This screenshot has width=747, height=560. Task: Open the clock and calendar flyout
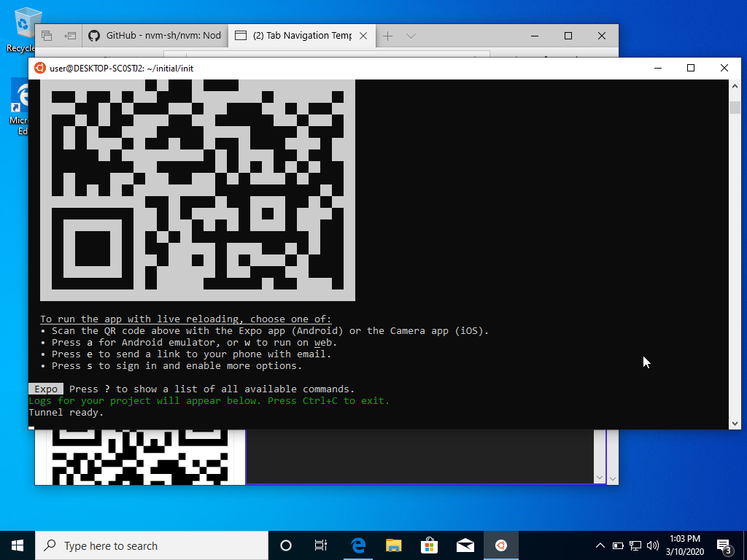[684, 545]
